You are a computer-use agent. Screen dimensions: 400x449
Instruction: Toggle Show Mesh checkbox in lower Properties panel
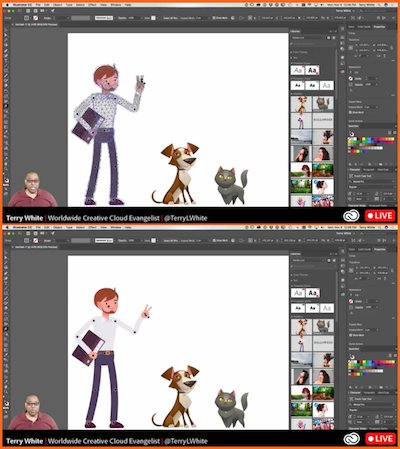(x=351, y=335)
